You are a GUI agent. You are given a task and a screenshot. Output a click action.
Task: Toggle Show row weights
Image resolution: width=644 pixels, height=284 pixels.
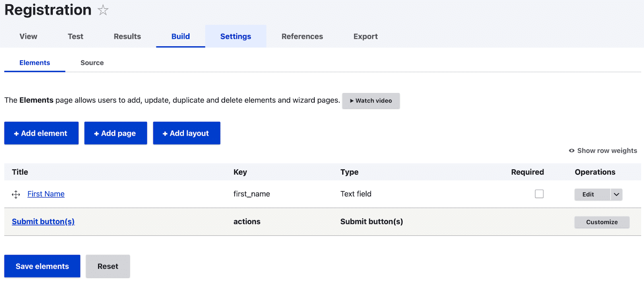(603, 150)
